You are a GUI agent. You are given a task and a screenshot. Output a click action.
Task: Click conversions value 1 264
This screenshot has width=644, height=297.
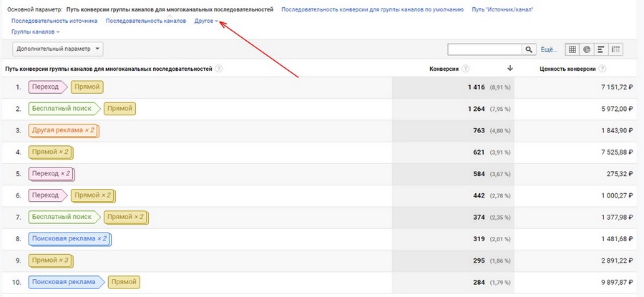pos(477,109)
